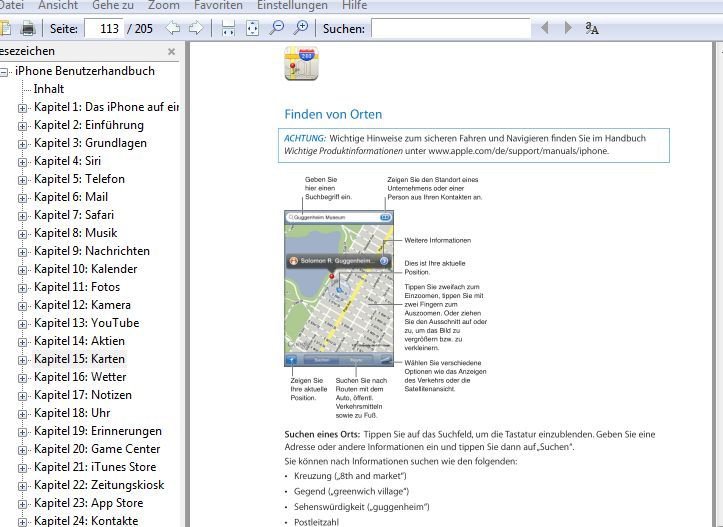Click the zoom out magnifier

click(x=276, y=28)
